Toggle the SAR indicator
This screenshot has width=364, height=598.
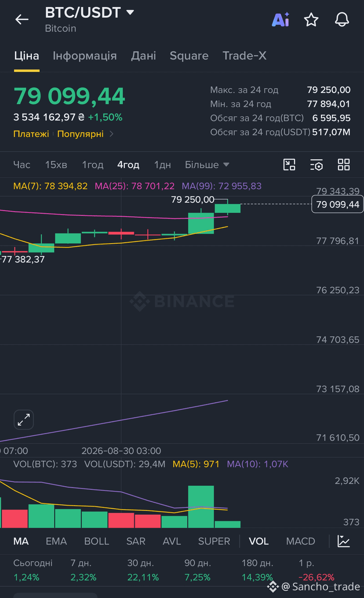click(136, 541)
